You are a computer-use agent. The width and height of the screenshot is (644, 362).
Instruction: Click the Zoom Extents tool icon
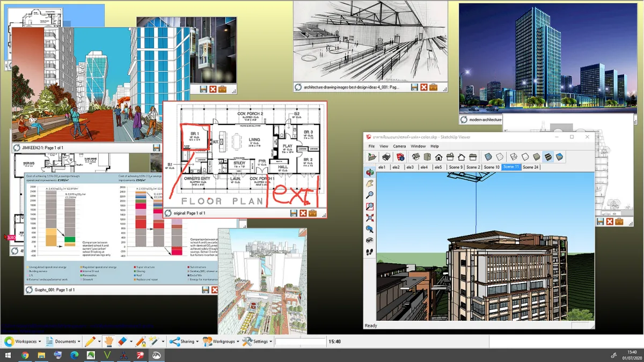pyautogui.click(x=370, y=218)
